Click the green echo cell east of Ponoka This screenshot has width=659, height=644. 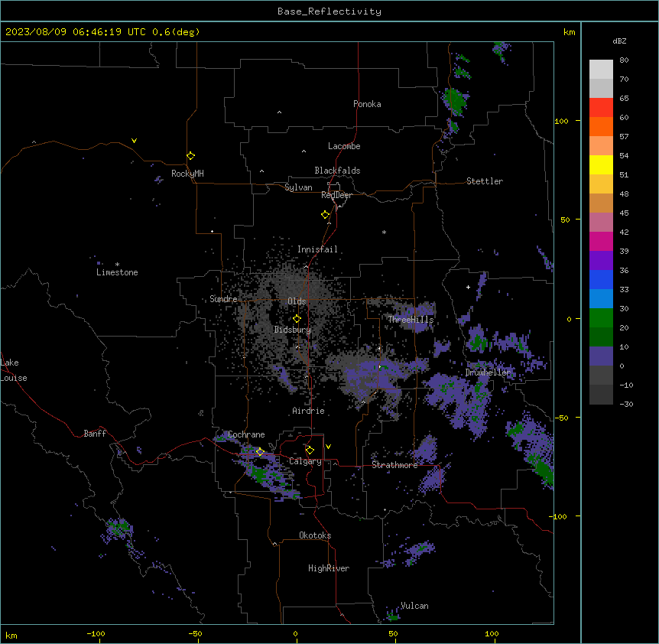455,100
